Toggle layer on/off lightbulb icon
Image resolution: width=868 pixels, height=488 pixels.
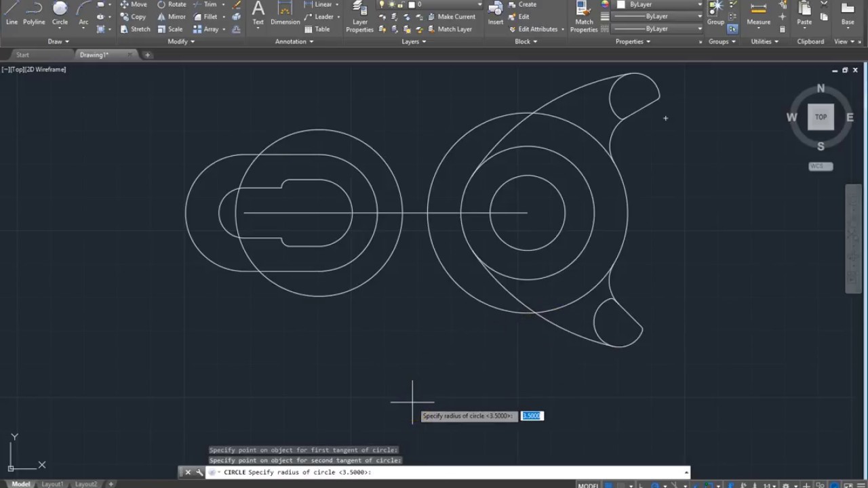tap(382, 4)
